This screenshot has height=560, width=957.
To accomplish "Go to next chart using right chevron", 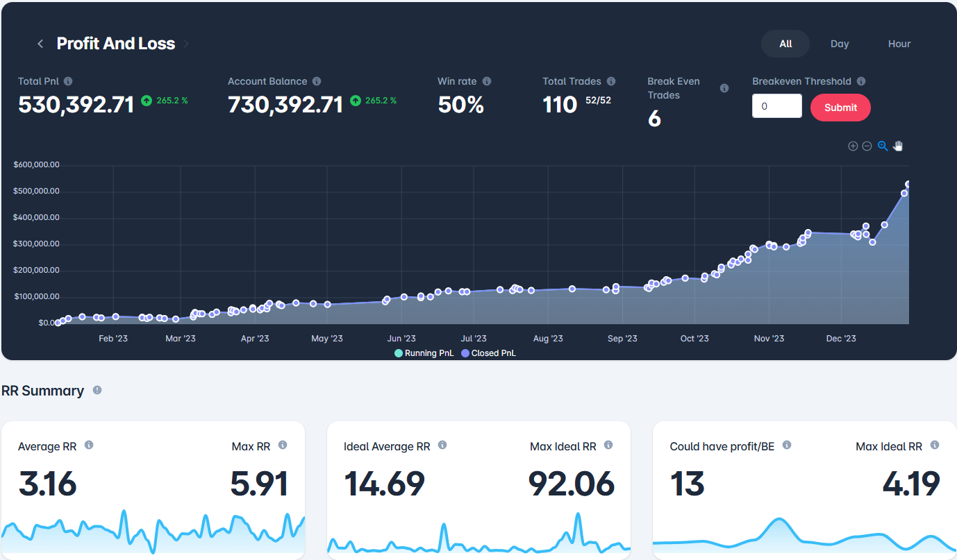I will tap(186, 44).
